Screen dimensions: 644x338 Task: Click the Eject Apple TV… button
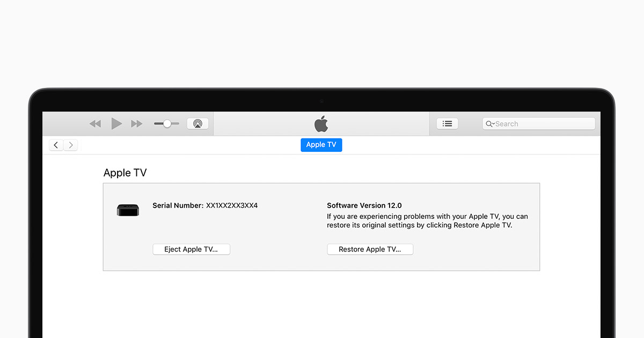click(191, 249)
